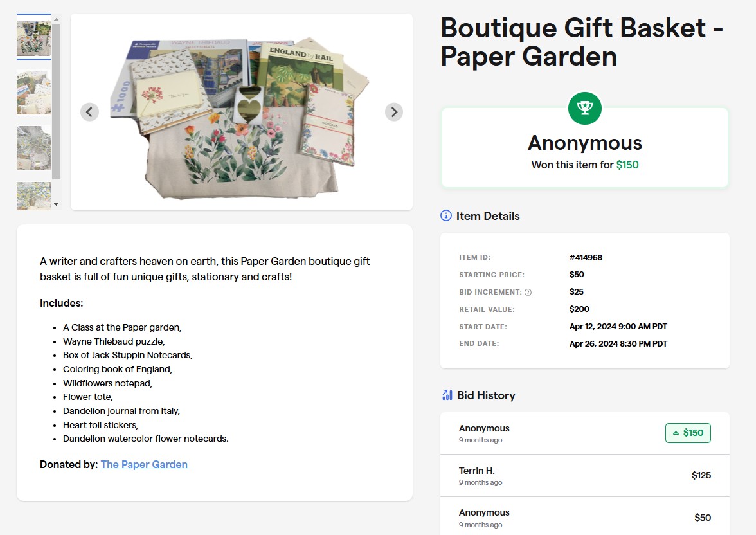Select the $50 Anonymous bid row
The height and width of the screenshot is (535, 756).
tap(584, 517)
